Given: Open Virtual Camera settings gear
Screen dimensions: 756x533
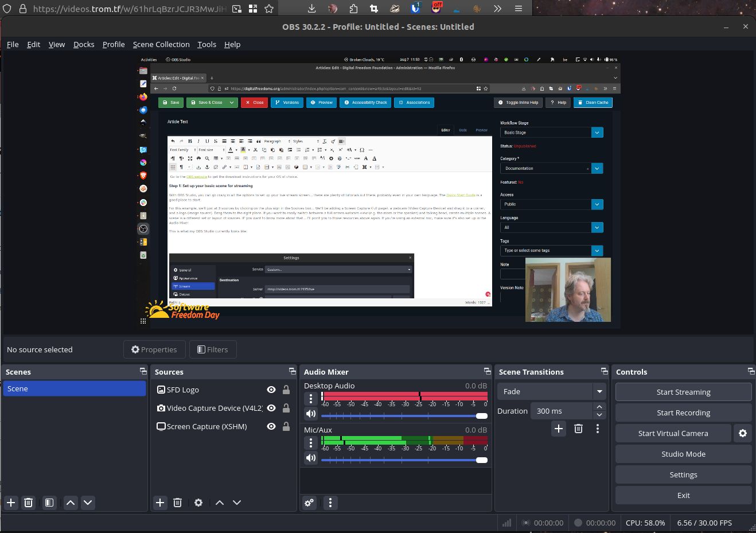Looking at the screenshot, I should 742,433.
